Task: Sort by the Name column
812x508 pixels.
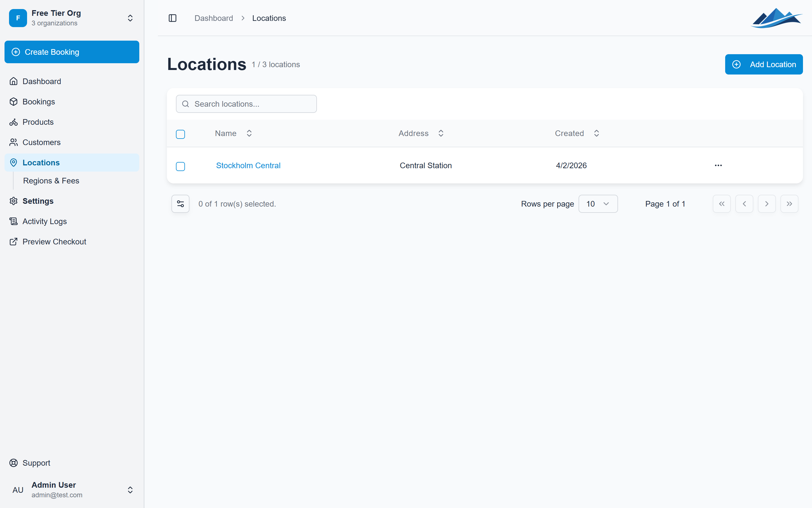Action: coord(233,133)
